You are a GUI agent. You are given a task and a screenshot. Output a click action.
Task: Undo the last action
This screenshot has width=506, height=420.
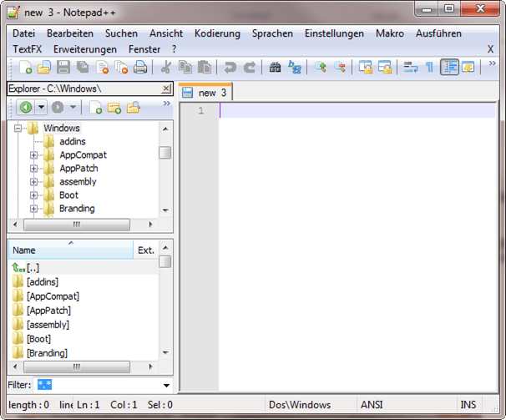(230, 67)
